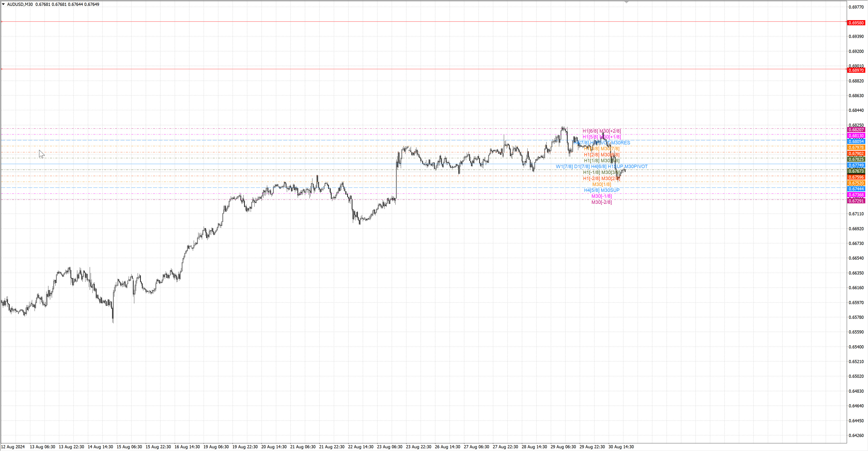
Task: Click the 12 Aug 2024 date label
Action: tap(13, 447)
